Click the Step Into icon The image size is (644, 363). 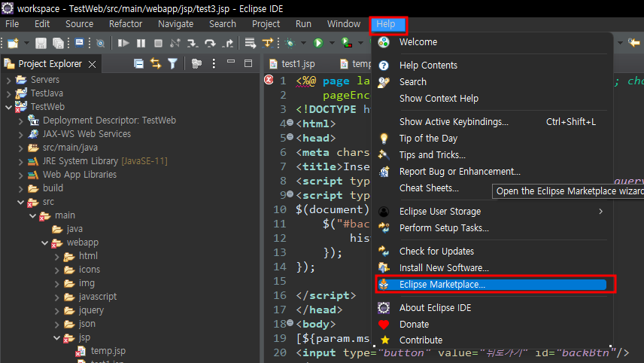click(192, 43)
